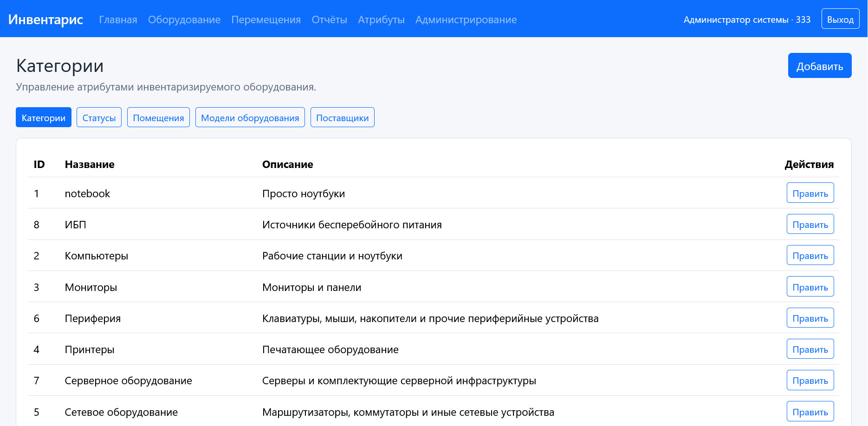Click the Категории page heading
Image resolution: width=868 pixels, height=426 pixels.
coord(60,66)
